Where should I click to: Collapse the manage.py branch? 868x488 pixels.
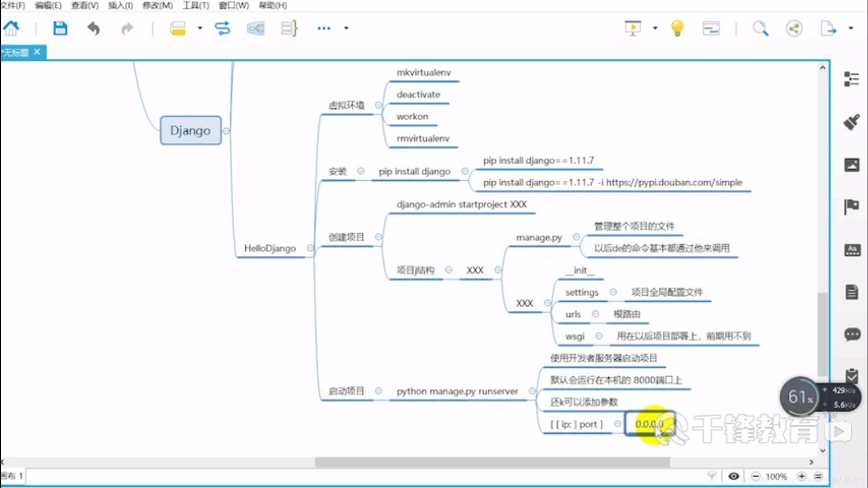[x=576, y=237]
